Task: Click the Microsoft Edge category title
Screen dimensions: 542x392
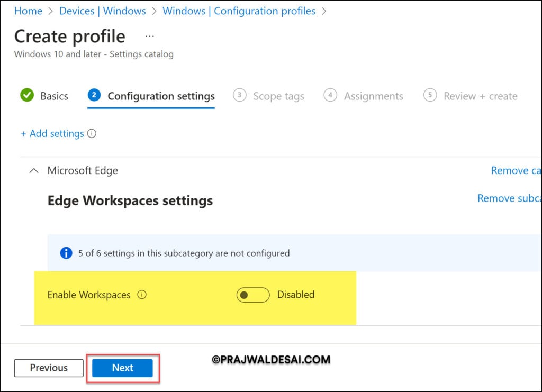Action: [x=83, y=171]
